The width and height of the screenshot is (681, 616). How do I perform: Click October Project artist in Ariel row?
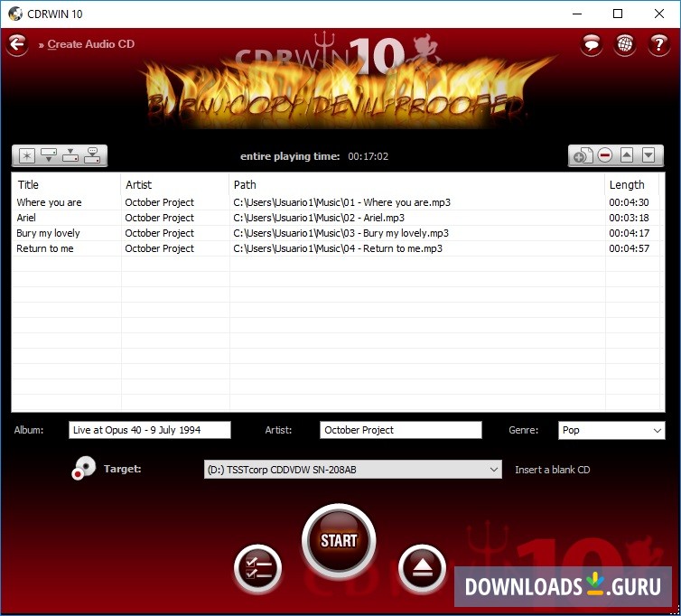(159, 218)
